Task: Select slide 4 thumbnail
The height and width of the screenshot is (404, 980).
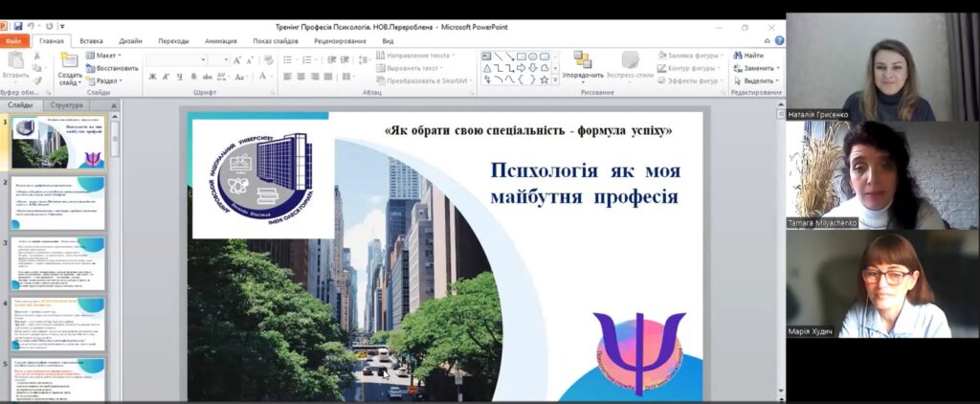Action: click(58, 324)
